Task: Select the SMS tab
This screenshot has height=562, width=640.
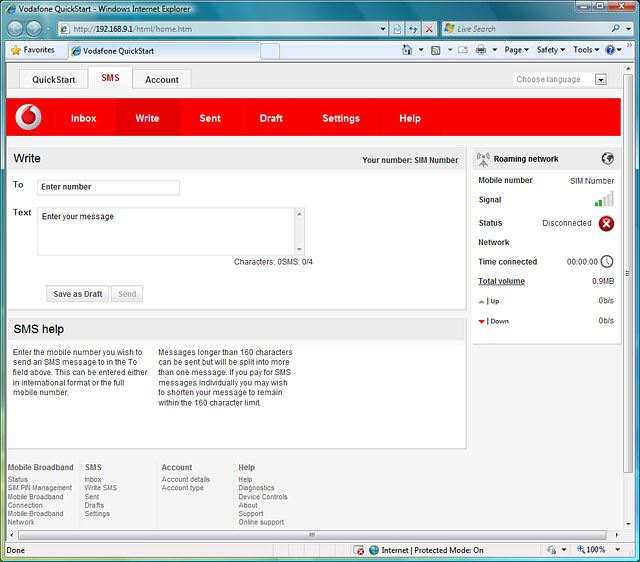Action: point(110,78)
